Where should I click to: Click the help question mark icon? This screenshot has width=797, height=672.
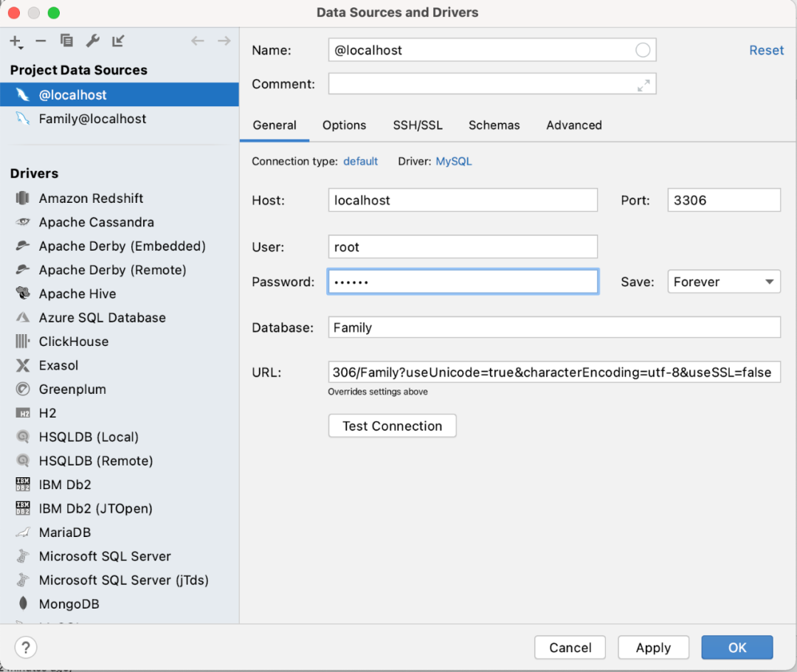(26, 648)
